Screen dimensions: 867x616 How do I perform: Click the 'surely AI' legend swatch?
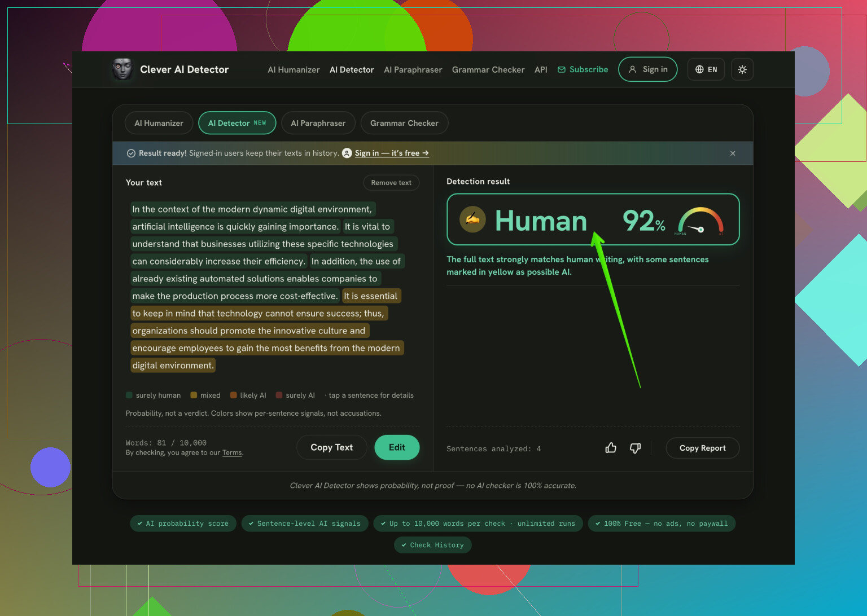click(x=279, y=395)
